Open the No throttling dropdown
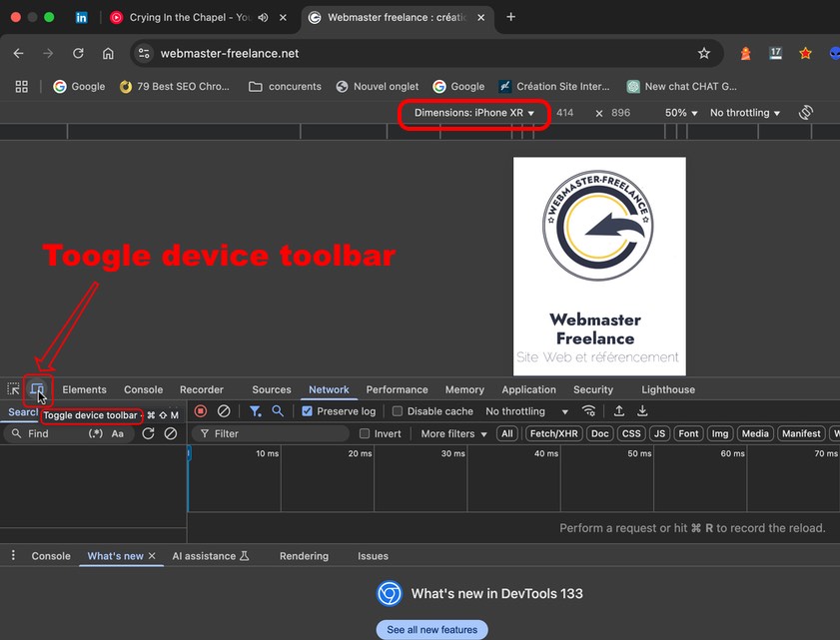 (742, 113)
